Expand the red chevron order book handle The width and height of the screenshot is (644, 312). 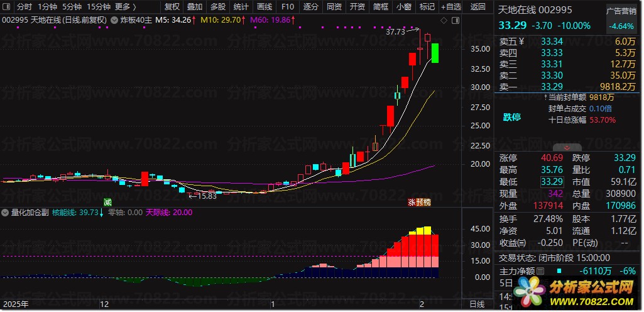coord(567,148)
